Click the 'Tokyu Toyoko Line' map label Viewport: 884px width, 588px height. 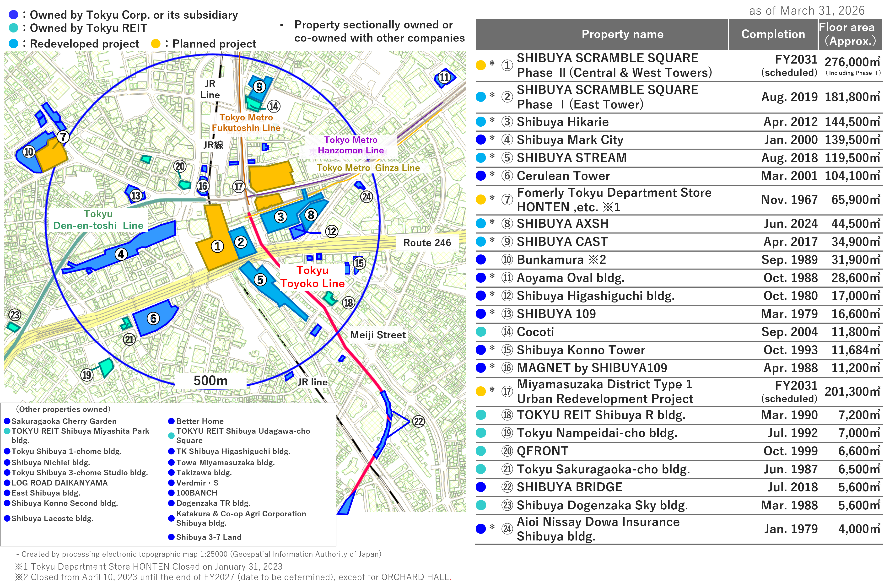312,277
